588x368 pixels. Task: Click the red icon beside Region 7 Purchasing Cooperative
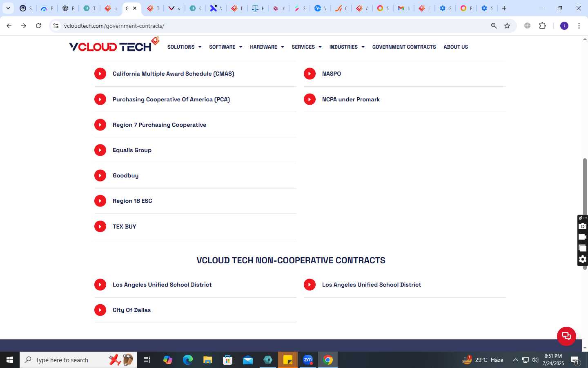click(100, 125)
